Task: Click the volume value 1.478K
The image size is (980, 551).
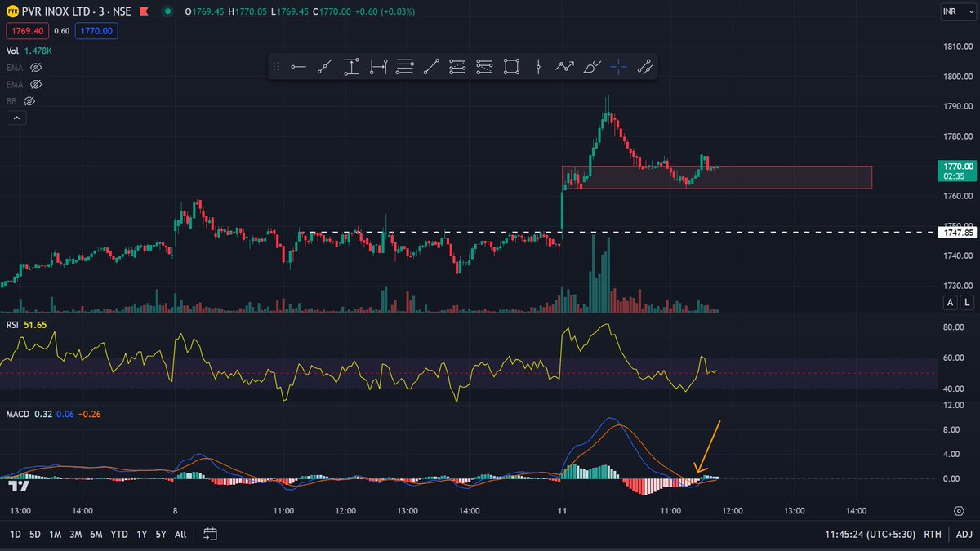Action: tap(38, 51)
